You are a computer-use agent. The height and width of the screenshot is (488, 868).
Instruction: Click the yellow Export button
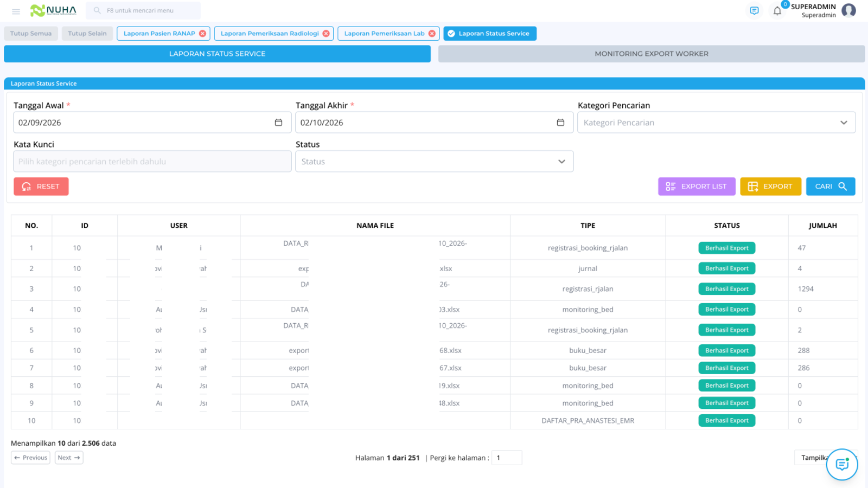point(770,187)
